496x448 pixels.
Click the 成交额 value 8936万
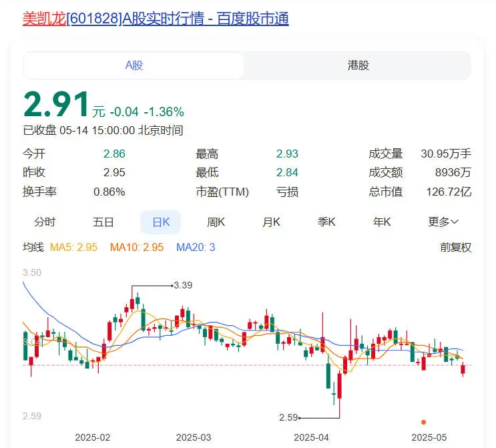tap(453, 172)
